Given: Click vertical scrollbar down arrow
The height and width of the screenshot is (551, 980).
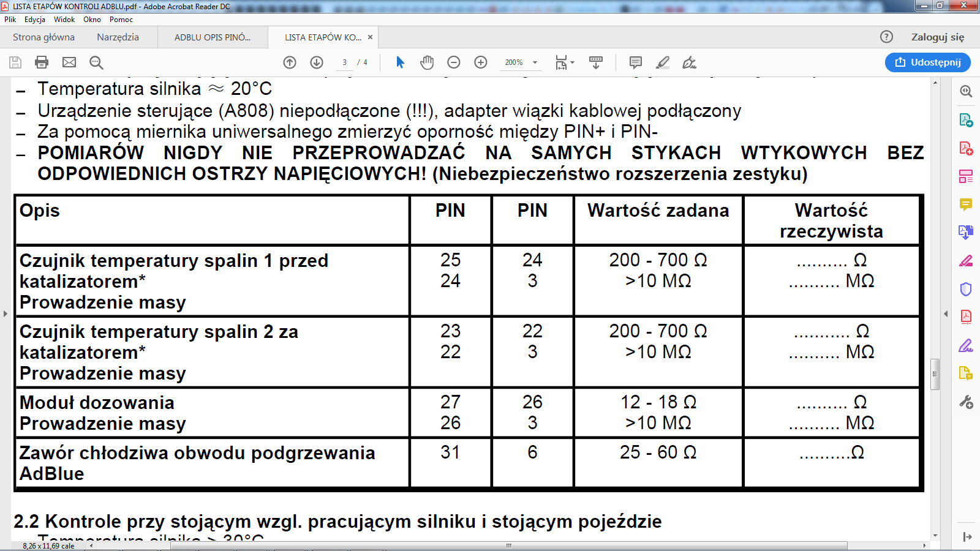Looking at the screenshot, I should point(935,536).
